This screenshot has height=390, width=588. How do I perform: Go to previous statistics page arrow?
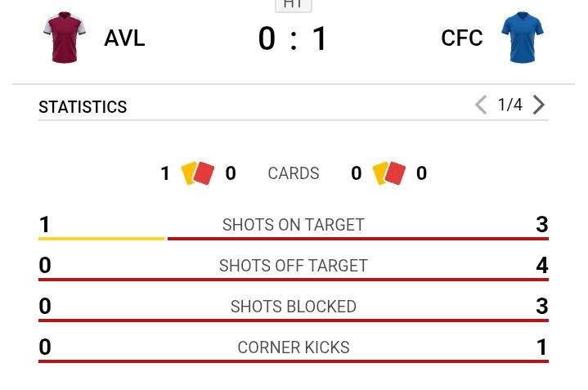pos(481,105)
